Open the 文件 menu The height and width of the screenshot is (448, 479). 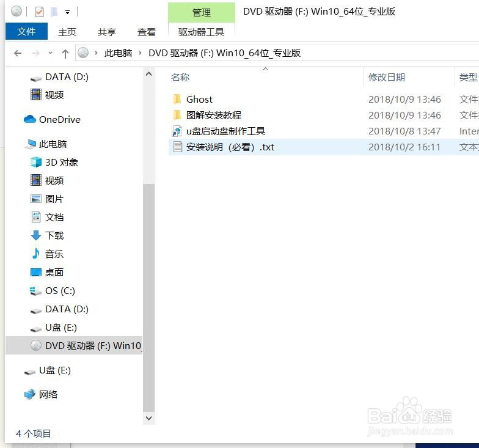26,31
